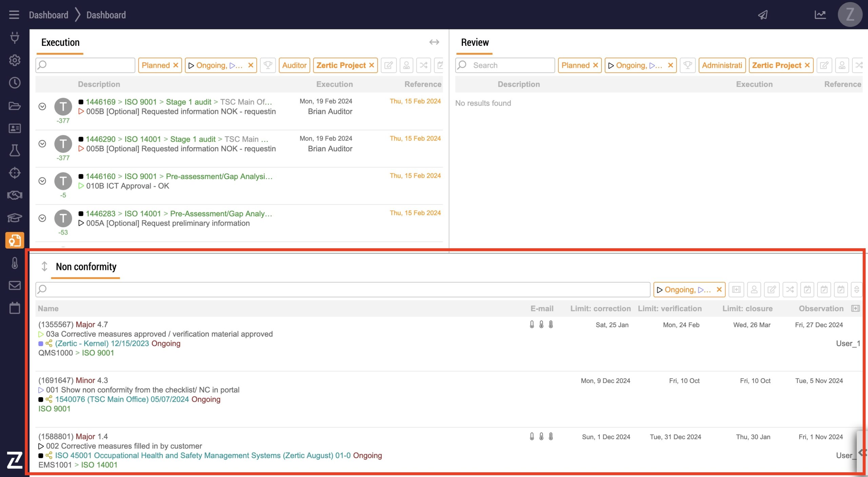This screenshot has width=868, height=477.
Task: Click the flask icon in sidebar
Action: pyautogui.click(x=15, y=150)
